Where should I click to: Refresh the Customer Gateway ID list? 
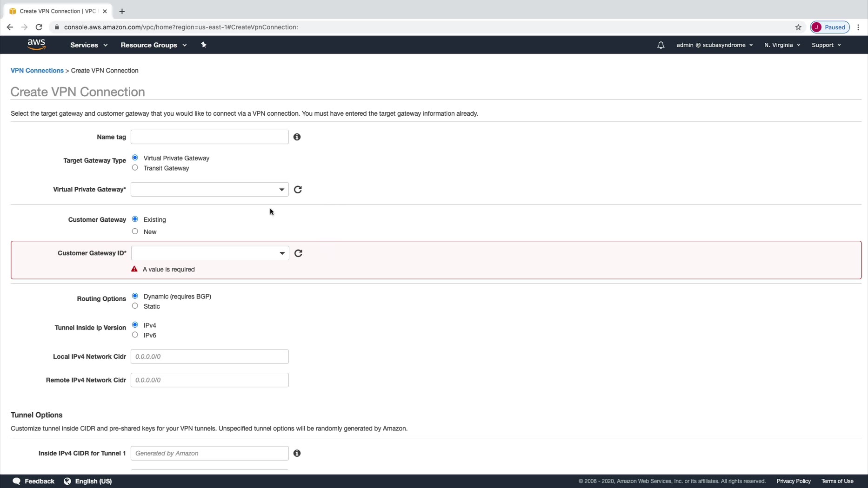tap(298, 253)
